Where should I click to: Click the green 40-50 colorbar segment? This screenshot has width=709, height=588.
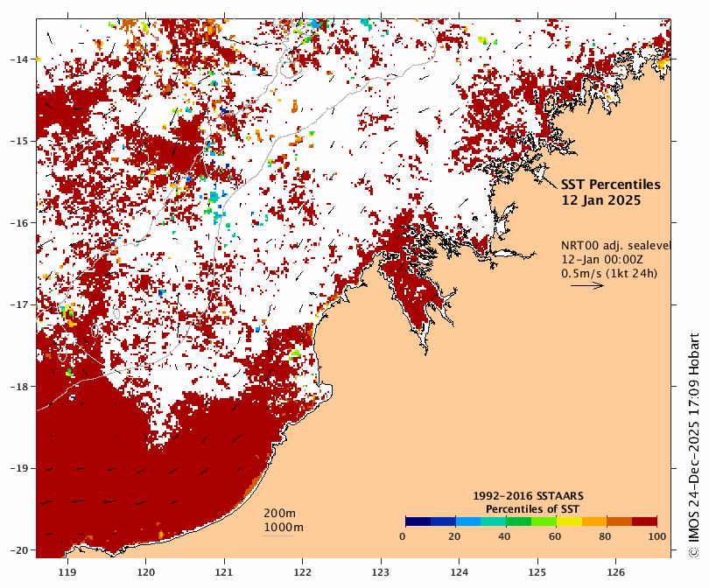(x=519, y=521)
